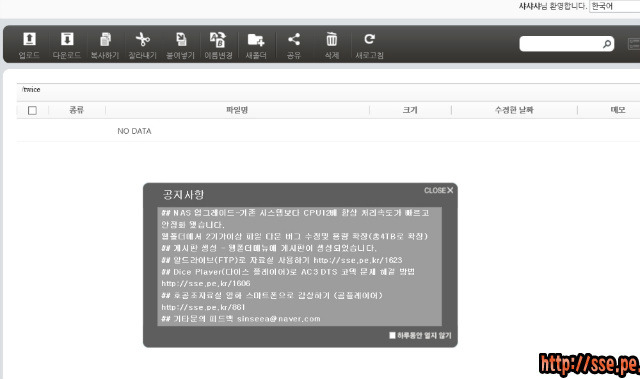This screenshot has height=379, width=640.
Task: Click link http://sse.pe.kr/1606 in notice
Action: [x=206, y=283]
